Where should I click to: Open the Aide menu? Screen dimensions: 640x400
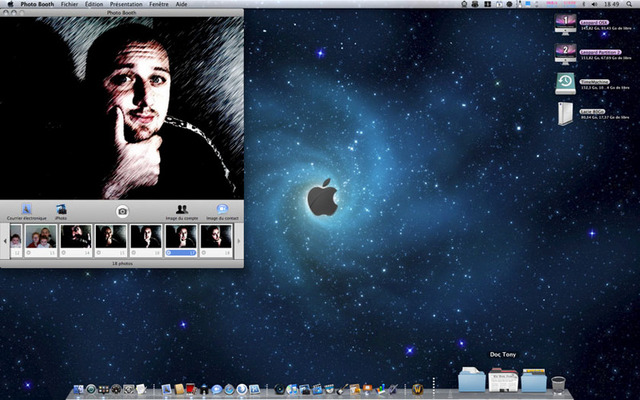(181, 4)
